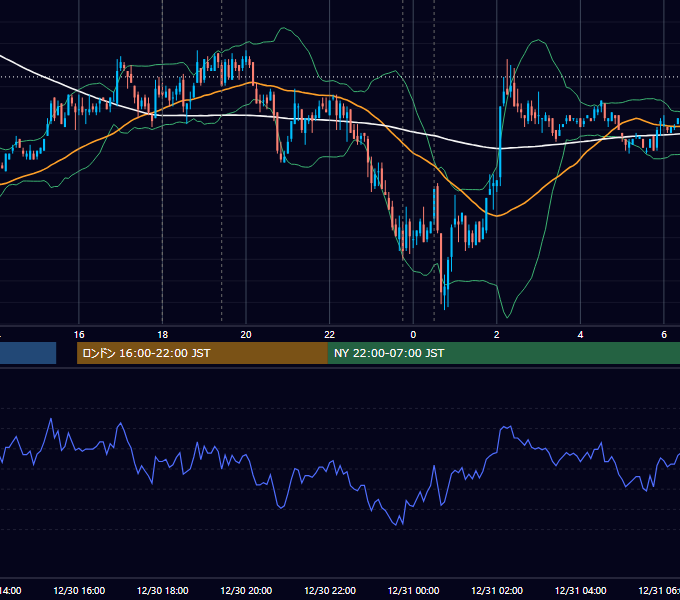
Task: Click hour label 6 on the price chart axis
Action: [x=664, y=335]
